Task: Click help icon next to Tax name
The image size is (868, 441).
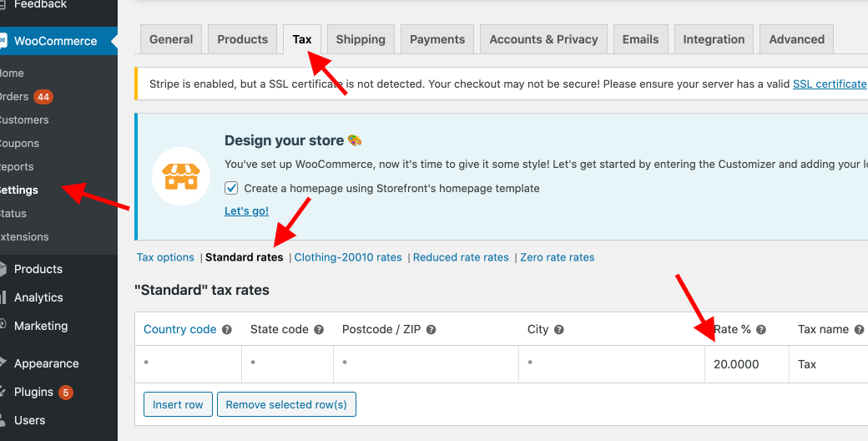Action: (859, 330)
